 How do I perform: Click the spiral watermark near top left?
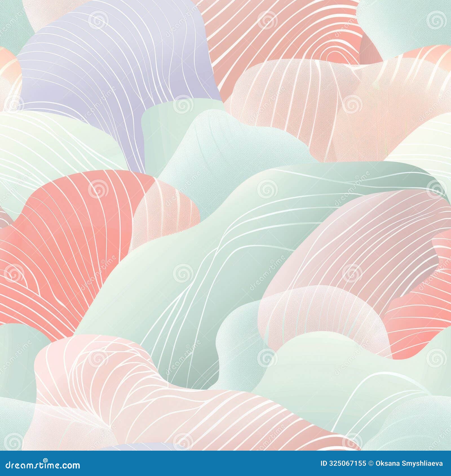(97, 20)
